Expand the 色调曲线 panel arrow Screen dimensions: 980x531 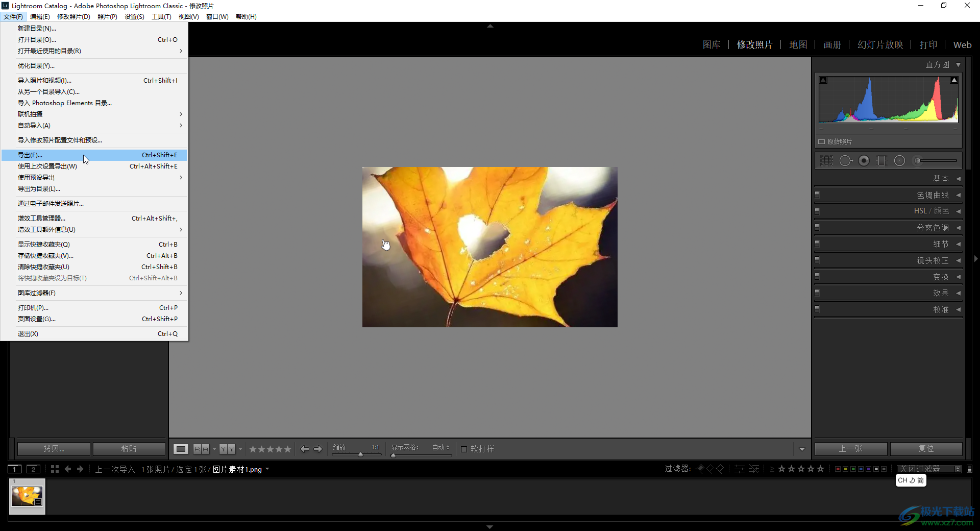959,195
